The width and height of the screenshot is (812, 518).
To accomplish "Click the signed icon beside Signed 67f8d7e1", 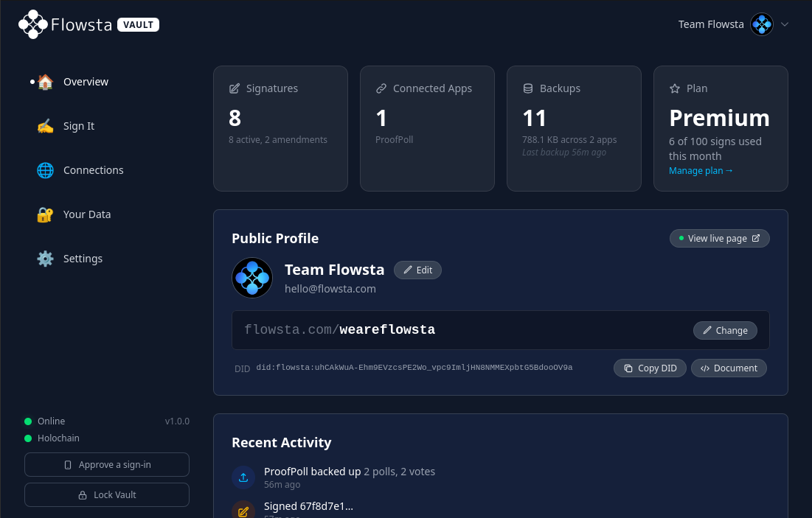I will tap(243, 511).
